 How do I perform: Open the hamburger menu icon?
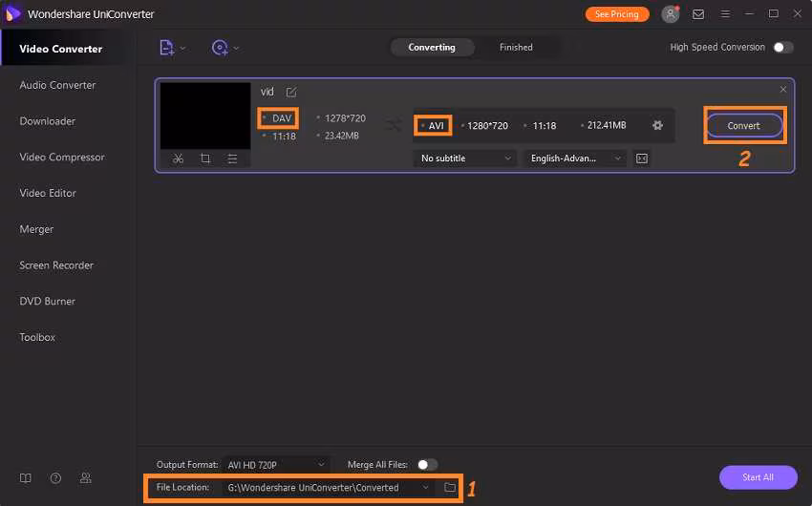pyautogui.click(x=725, y=14)
